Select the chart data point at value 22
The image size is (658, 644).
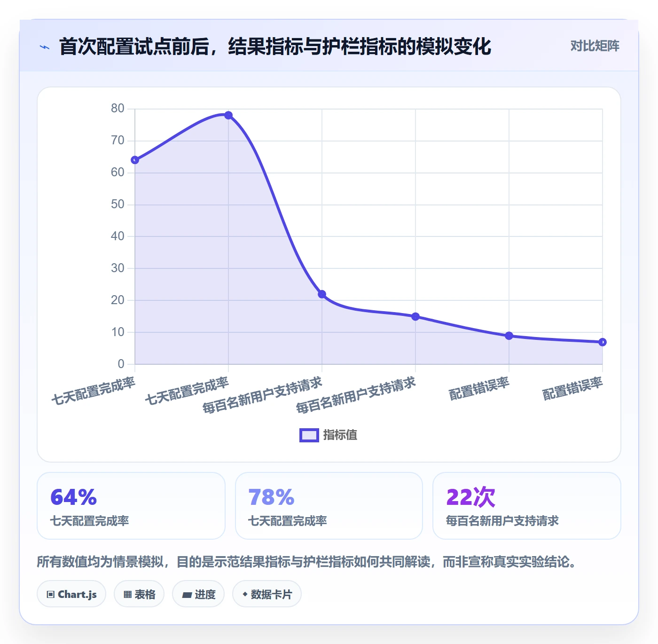(x=322, y=294)
